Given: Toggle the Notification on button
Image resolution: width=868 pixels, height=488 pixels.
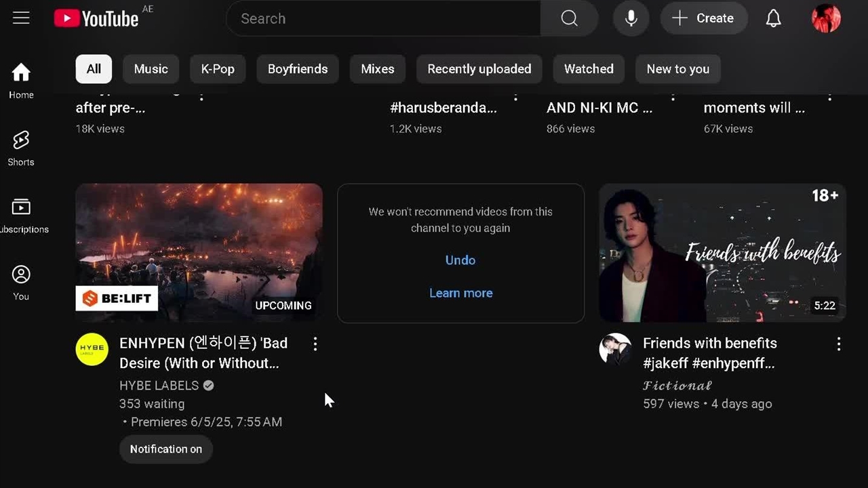Looking at the screenshot, I should pos(165,449).
